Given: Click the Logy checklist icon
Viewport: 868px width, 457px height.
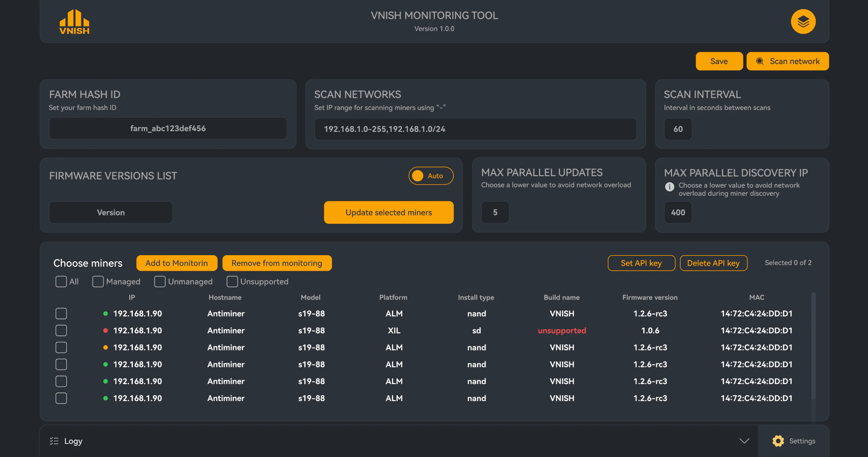Looking at the screenshot, I should pyautogui.click(x=54, y=441).
